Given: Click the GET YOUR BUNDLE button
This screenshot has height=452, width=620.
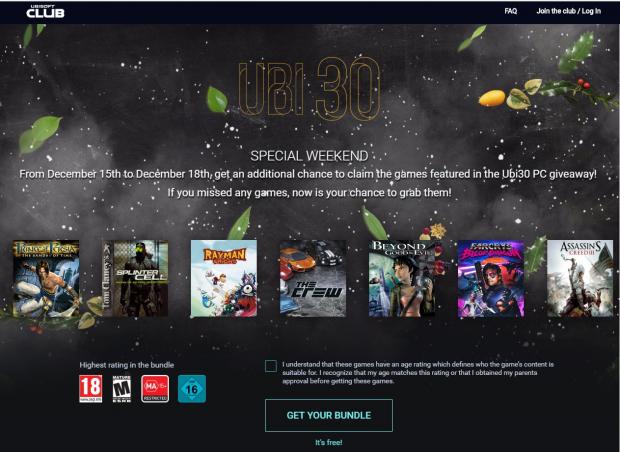Looking at the screenshot, I should [329, 415].
